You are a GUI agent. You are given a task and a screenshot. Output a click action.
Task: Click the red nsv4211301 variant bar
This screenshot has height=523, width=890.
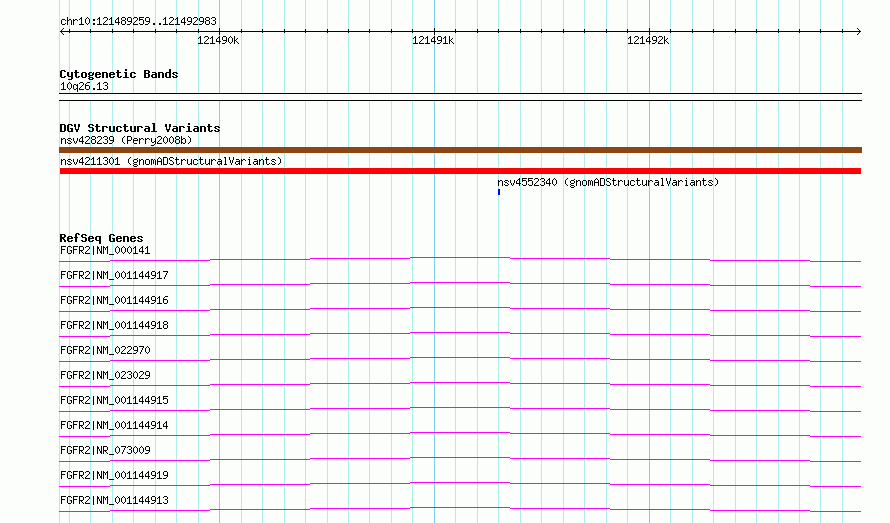(x=460, y=171)
